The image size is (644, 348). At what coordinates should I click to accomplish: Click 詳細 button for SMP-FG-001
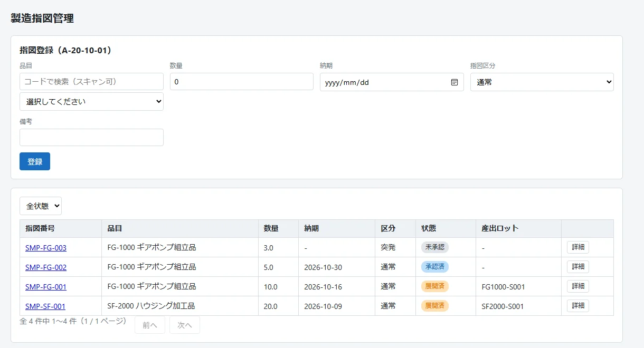coord(578,286)
